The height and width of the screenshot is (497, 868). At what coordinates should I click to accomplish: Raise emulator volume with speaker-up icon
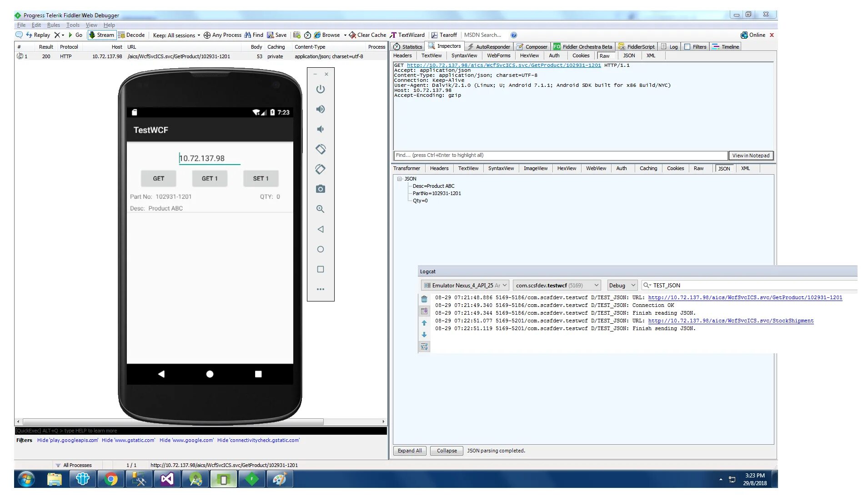321,109
